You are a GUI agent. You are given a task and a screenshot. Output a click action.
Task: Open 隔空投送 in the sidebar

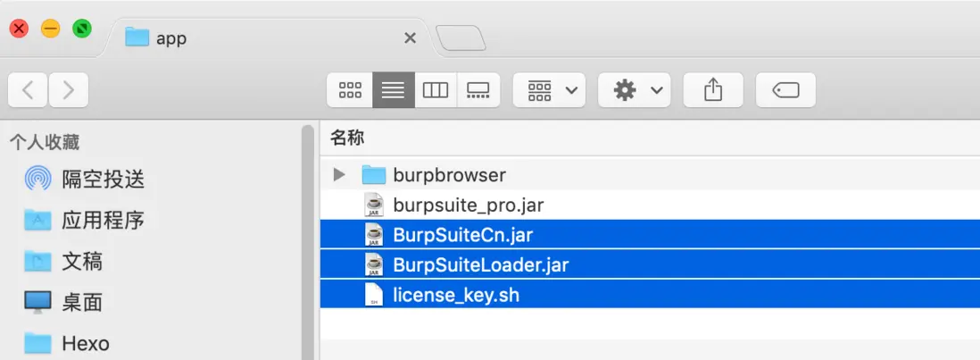[104, 180]
